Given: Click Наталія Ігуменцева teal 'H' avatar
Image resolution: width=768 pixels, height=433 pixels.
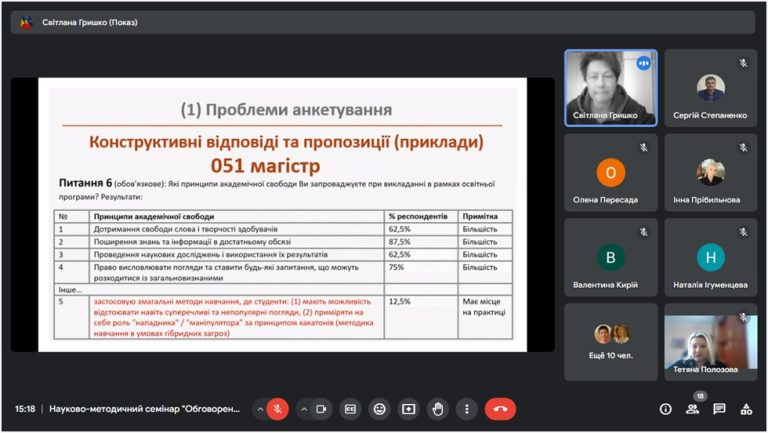Looking at the screenshot, I should pos(710,258).
